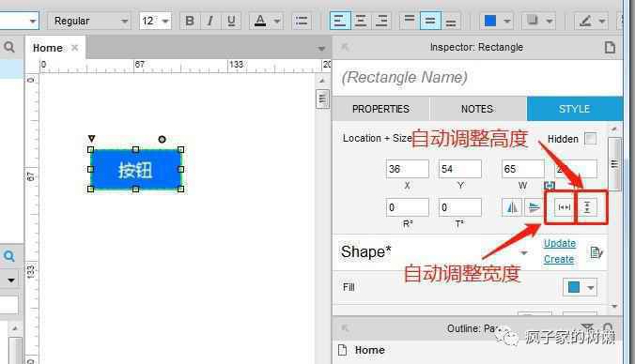Apply the font color button
The image size is (635, 364).
tap(260, 21)
